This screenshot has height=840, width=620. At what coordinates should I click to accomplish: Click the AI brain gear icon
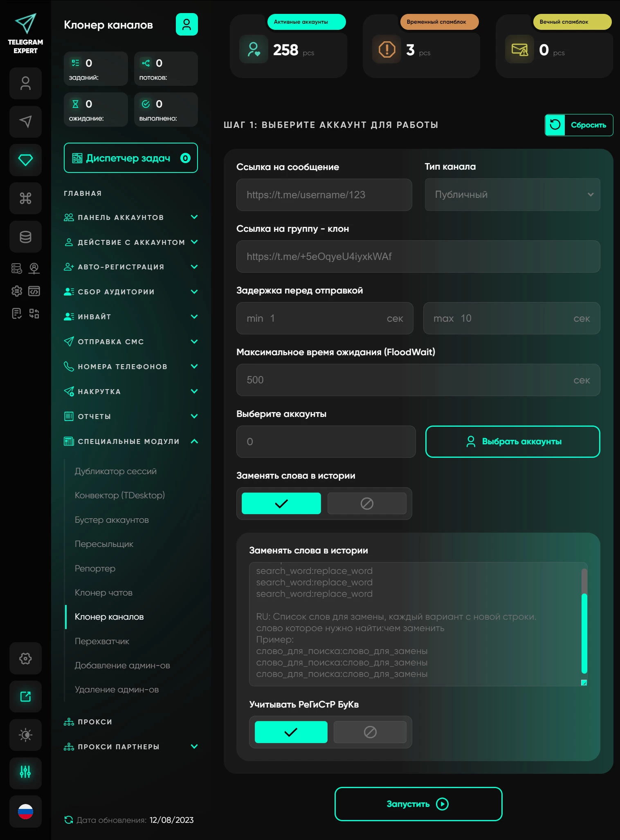[17, 291]
